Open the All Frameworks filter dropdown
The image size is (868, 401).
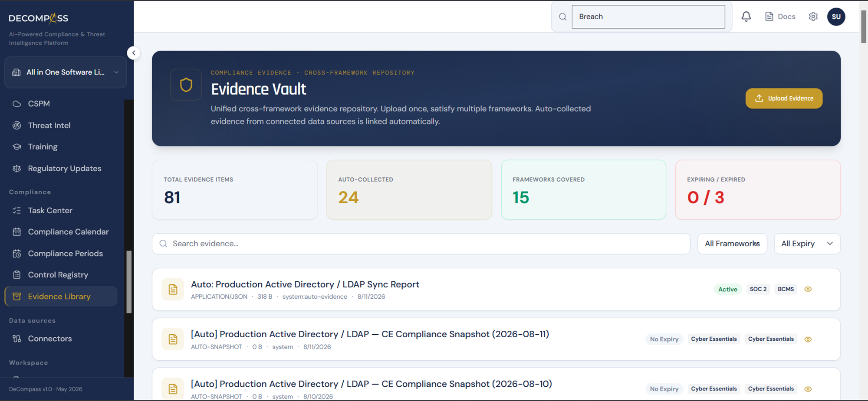click(732, 244)
